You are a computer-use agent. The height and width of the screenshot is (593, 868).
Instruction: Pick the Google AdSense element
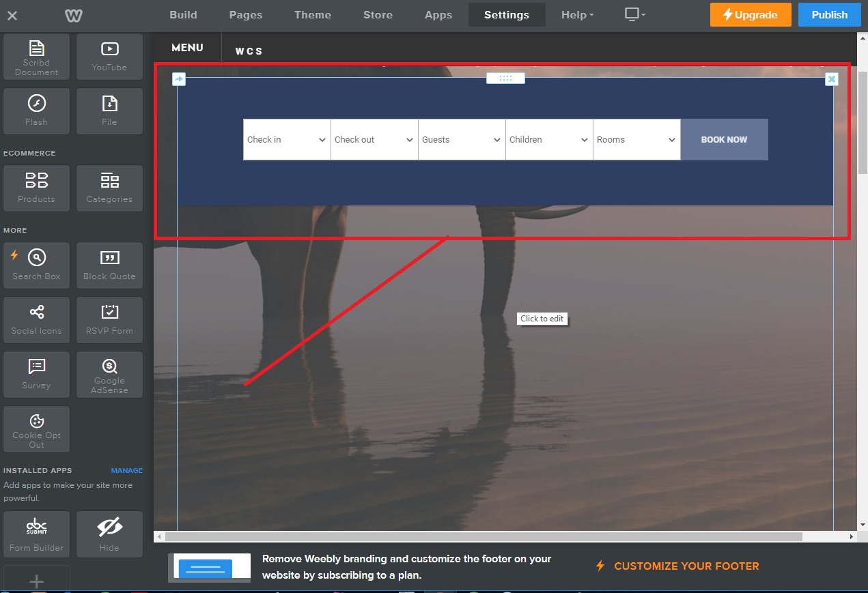pyautogui.click(x=109, y=374)
